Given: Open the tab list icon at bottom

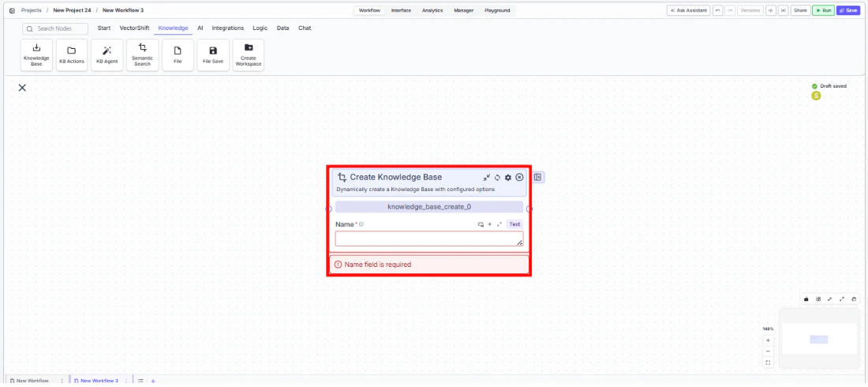Looking at the screenshot, I should (x=140, y=381).
